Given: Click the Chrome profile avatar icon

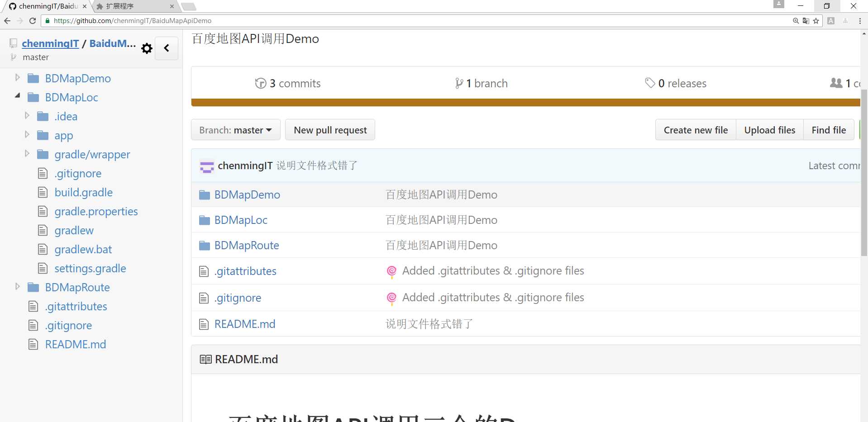Looking at the screenshot, I should (778, 4).
